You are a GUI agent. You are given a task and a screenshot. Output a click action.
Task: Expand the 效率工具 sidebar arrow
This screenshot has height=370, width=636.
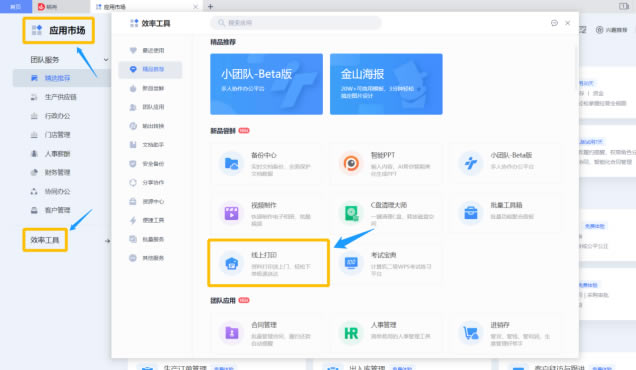(107, 241)
